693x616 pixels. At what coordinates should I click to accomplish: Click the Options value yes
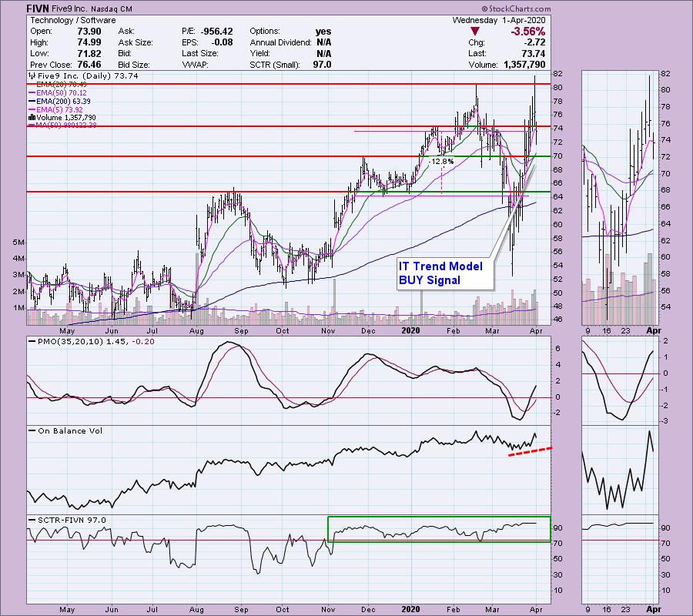(323, 32)
